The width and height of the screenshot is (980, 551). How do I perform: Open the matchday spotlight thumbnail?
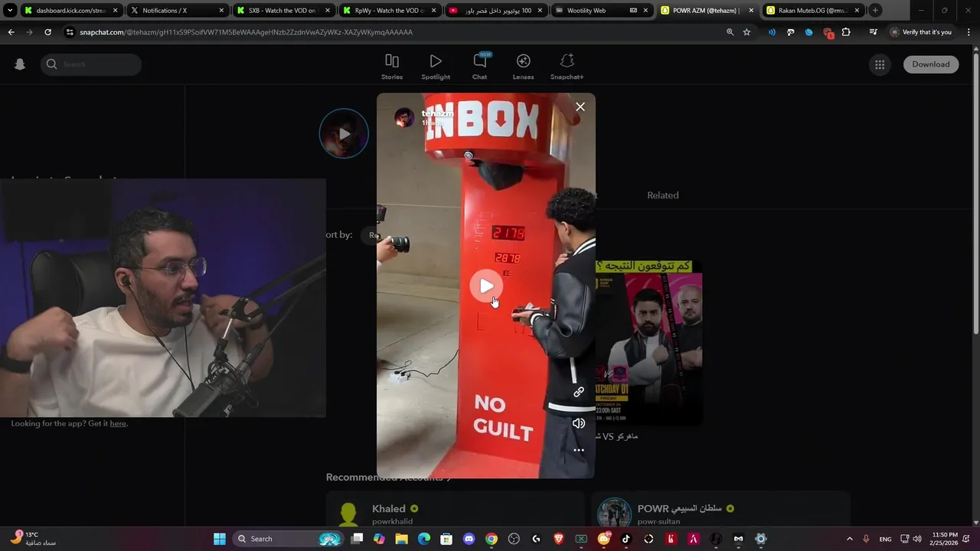coord(648,343)
